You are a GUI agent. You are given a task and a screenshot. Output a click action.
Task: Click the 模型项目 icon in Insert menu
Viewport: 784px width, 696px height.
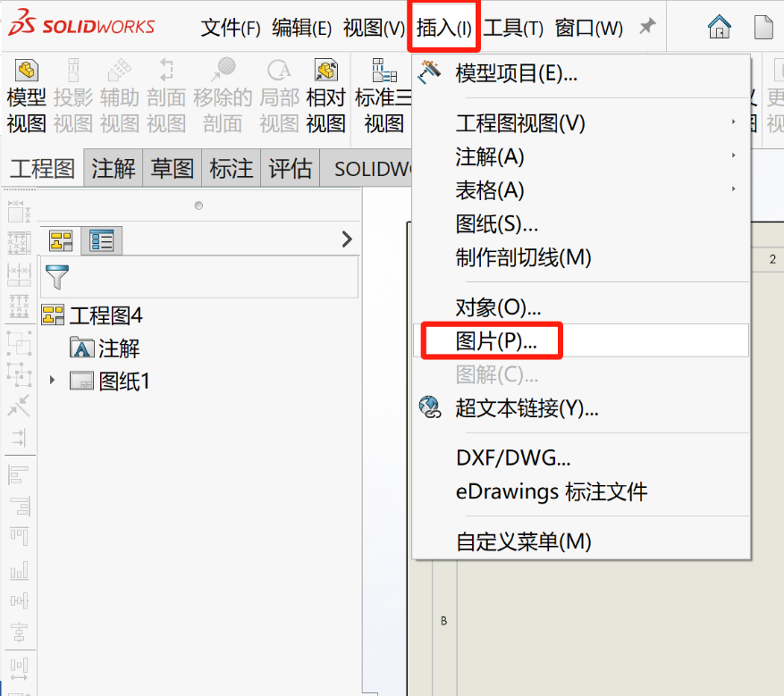click(430, 73)
